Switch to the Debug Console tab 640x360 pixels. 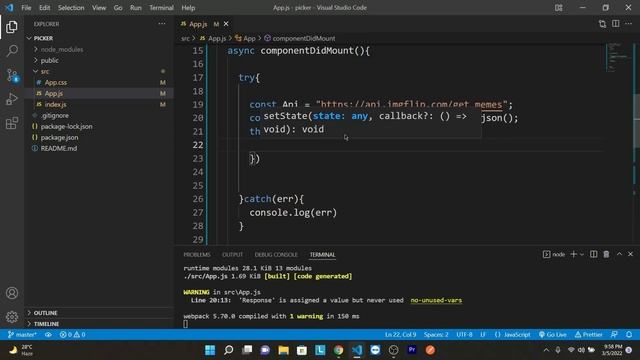tap(276, 255)
